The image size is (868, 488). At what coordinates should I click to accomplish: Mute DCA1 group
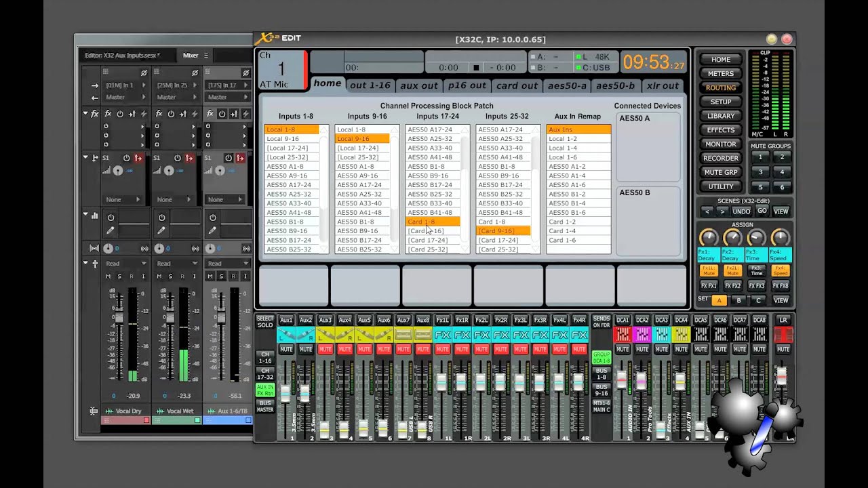click(623, 349)
